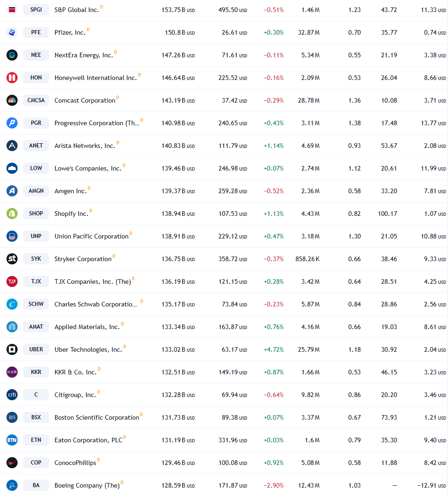The image size is (448, 495).
Task: Click the Arista Networks logo icon
Action: click(12, 146)
